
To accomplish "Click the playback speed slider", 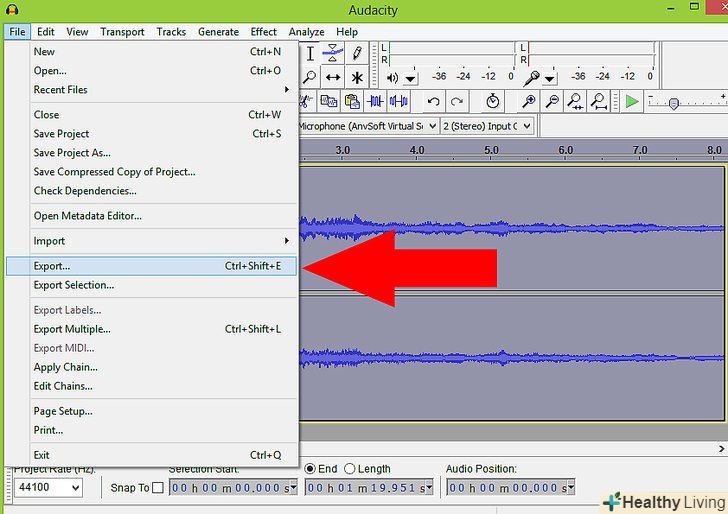I will [x=673, y=103].
